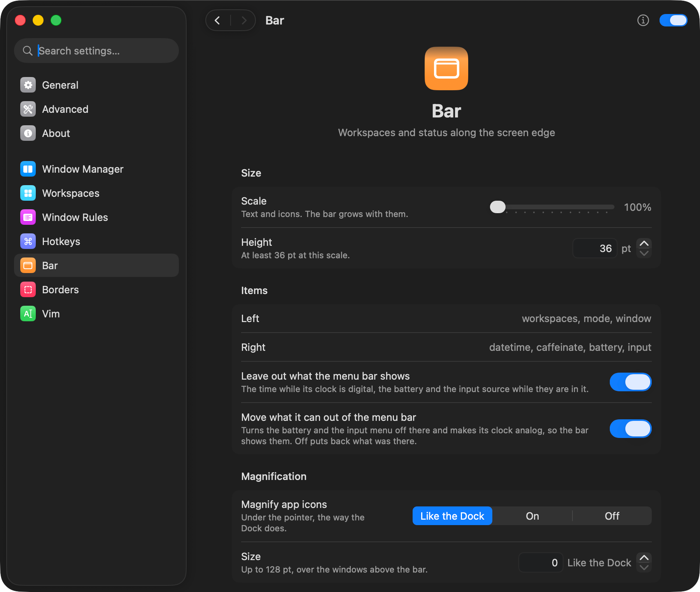Viewport: 700px width, 592px height.
Task: Click the Window Manager sidebar icon
Action: pos(28,169)
